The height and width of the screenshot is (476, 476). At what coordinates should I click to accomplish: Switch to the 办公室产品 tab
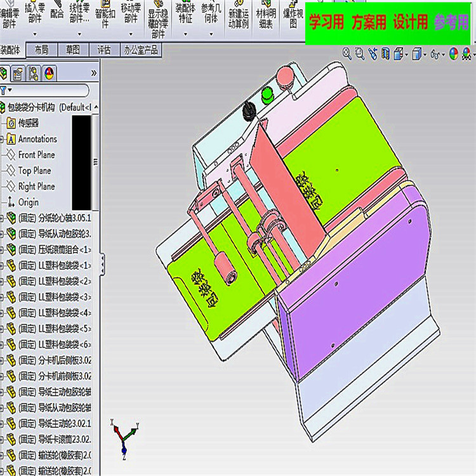140,50
